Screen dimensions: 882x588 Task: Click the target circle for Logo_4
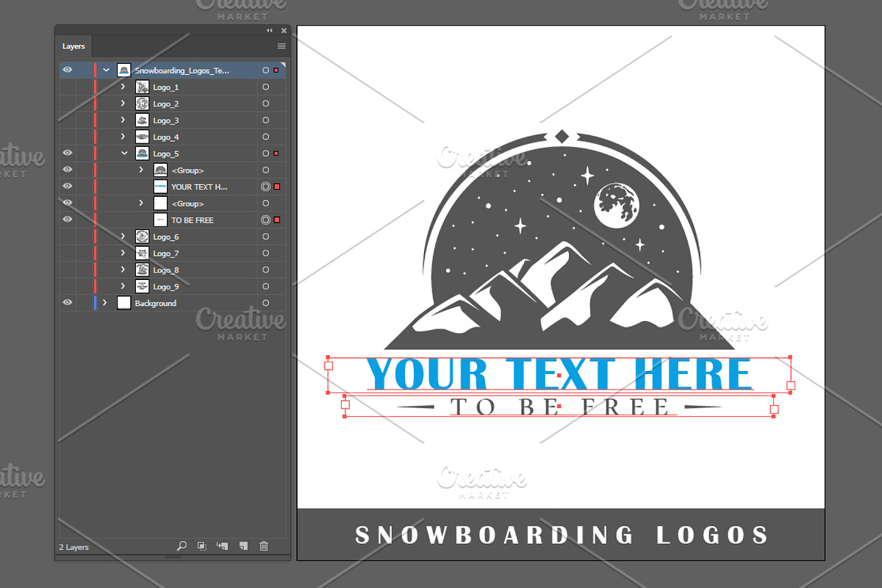click(265, 137)
